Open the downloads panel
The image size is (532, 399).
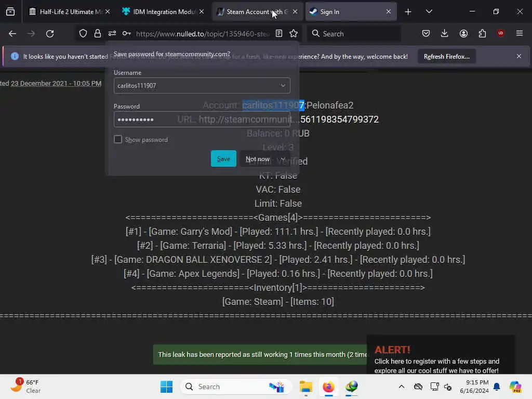[445, 33]
